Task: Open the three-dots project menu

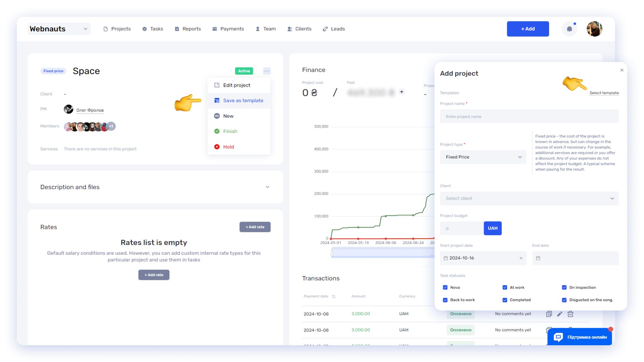Action: click(267, 71)
